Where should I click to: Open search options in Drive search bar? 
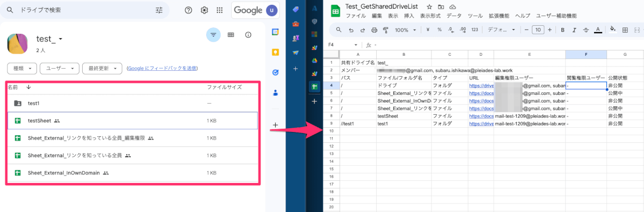tap(159, 10)
